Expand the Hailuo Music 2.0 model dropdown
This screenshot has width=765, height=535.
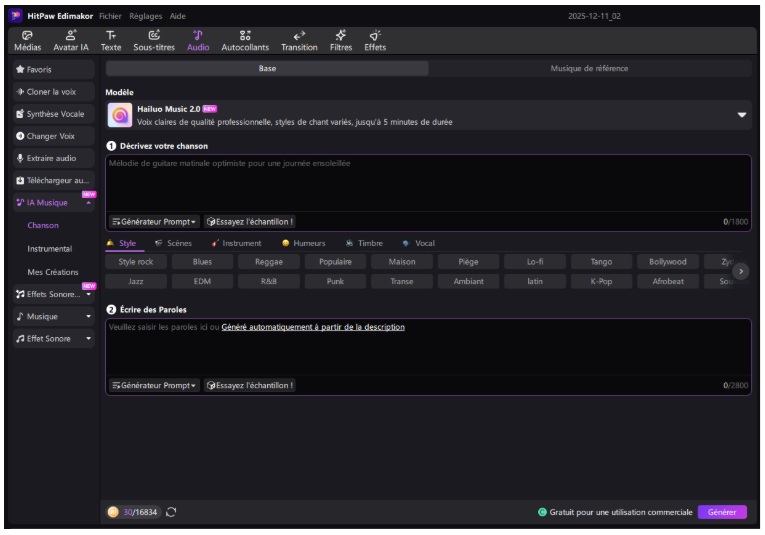tap(741, 115)
